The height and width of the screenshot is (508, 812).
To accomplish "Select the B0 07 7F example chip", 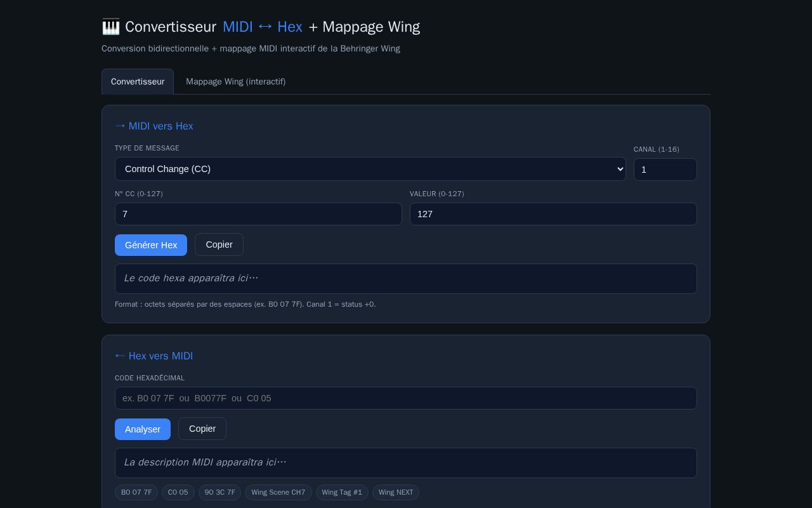I will [x=136, y=492].
